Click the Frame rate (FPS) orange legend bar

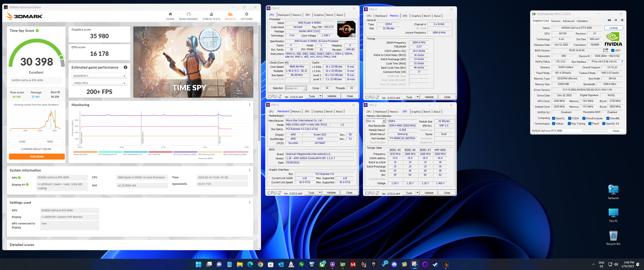coord(85,152)
